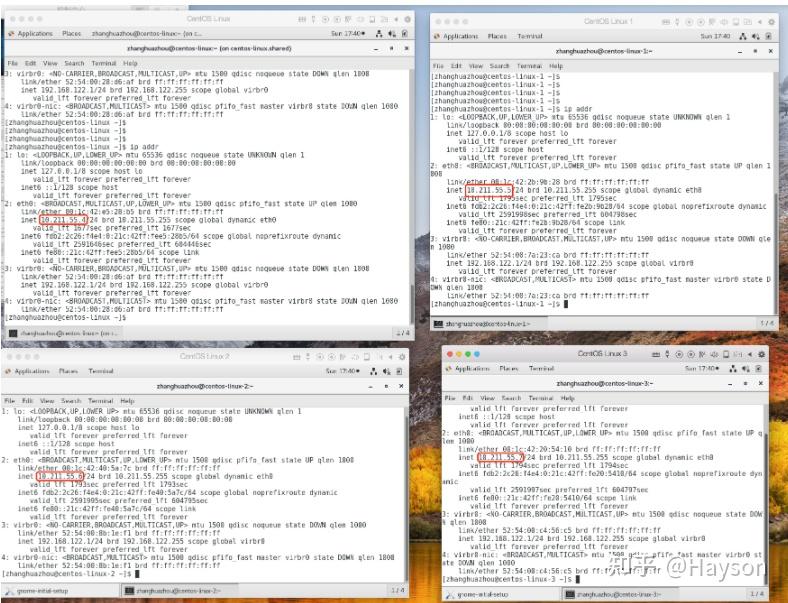788x603 pixels.
Task: Click Sun 17:40 clock in CentOS Linux 1
Action: (716, 36)
